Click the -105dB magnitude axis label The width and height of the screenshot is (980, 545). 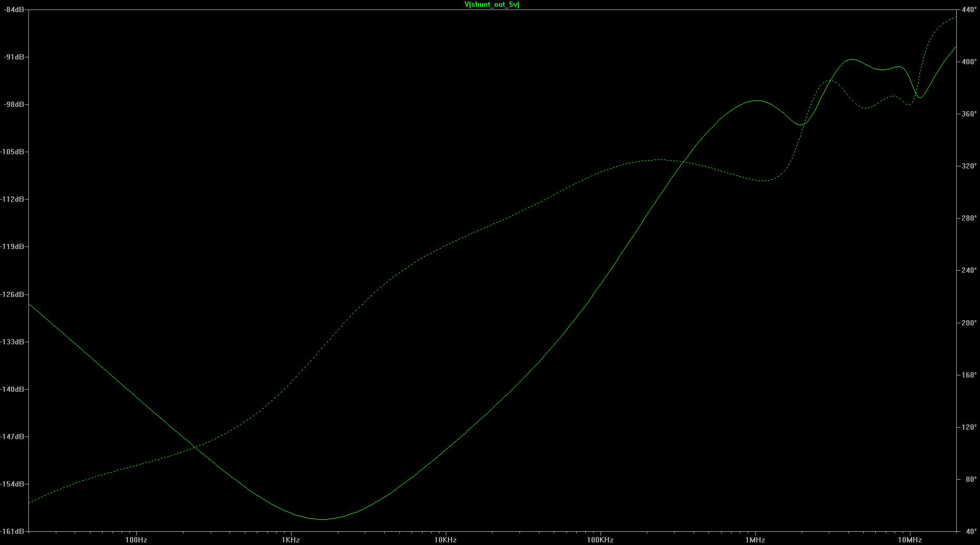12,152
